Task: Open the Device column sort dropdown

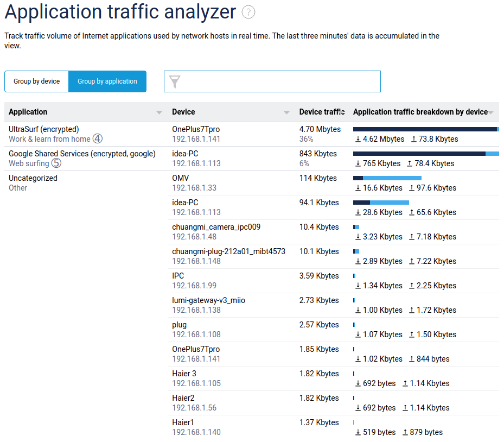Action: pyautogui.click(x=287, y=112)
